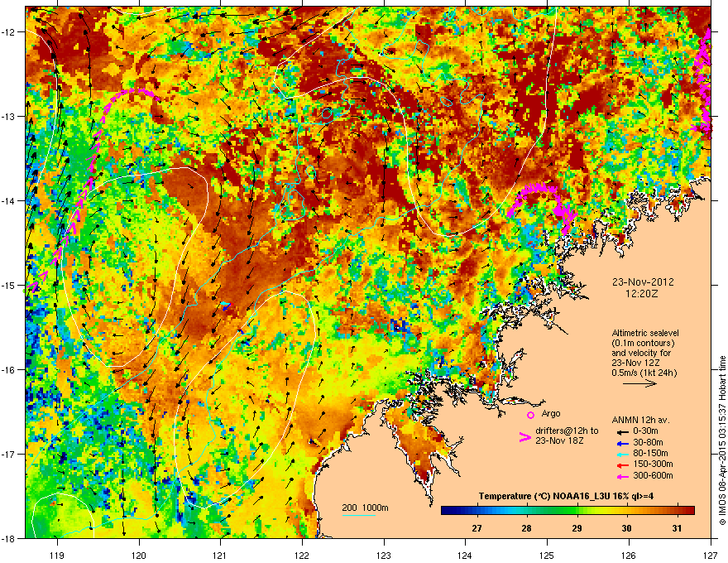Click the magenta Argo circle legend symbol
The image size is (728, 563).
click(x=530, y=415)
